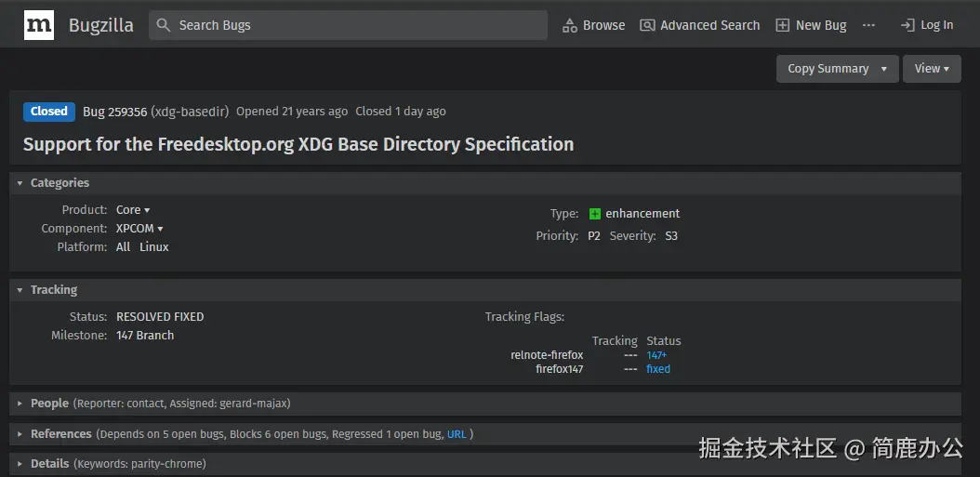Open the three-dots more menu
This screenshot has height=477, width=980.
[x=868, y=25]
